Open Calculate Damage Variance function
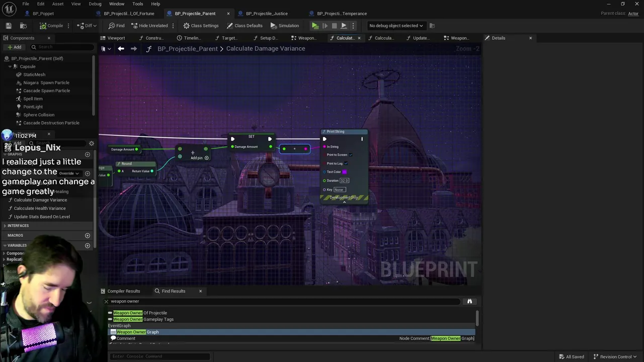Screen dimensions: 644x362 [x=40, y=200]
